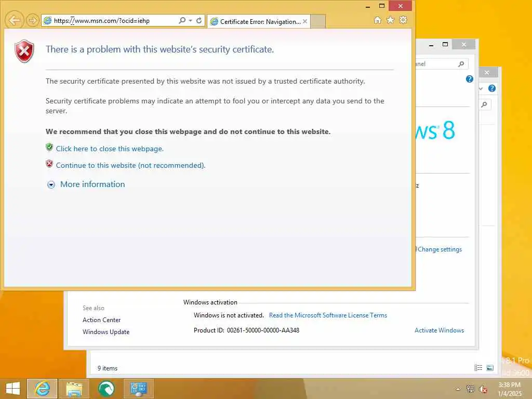Click the red shield beside Continue link
This screenshot has height=399, width=532.
49,164
